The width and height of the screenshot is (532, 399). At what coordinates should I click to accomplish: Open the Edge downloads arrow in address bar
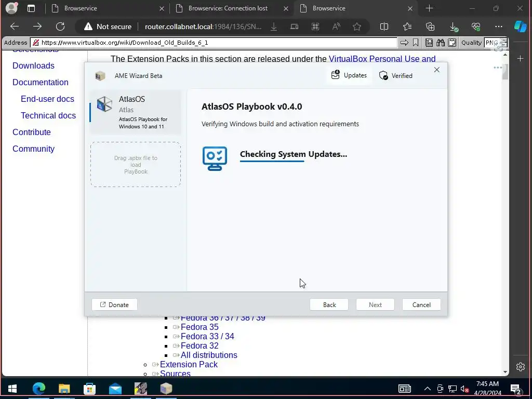pos(274,26)
